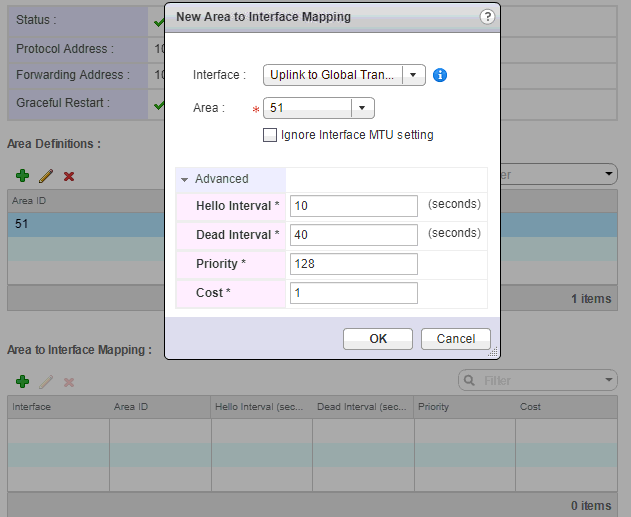Open the mapping filter dropdown arrow
Screen dimensions: 631x517
tap(609, 381)
